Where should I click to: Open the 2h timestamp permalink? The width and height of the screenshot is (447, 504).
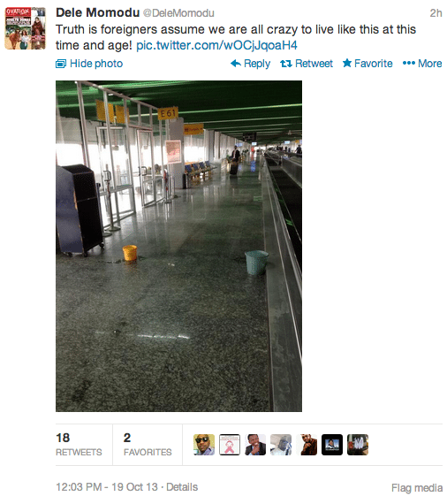(436, 13)
